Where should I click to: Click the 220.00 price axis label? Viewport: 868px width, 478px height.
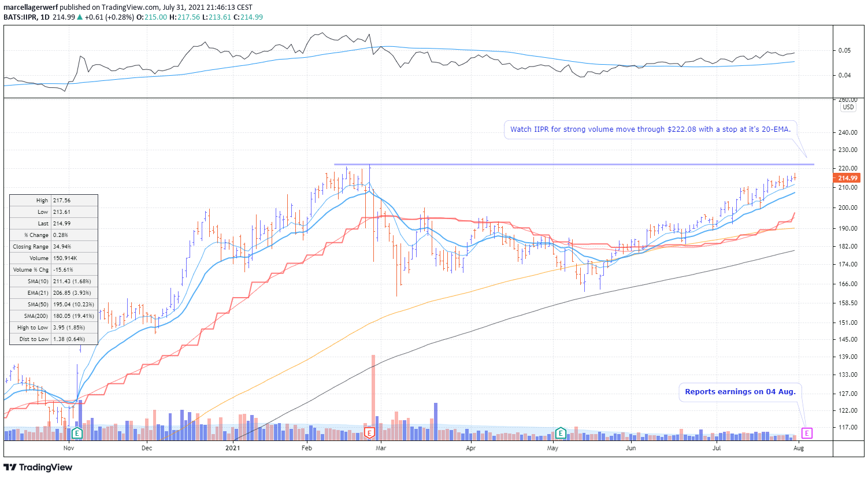click(x=848, y=168)
